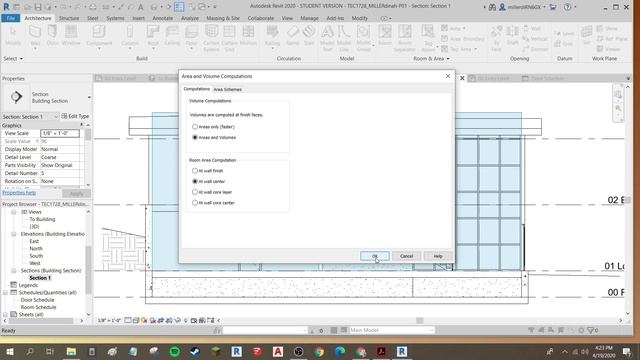Click Help button in the dialog
The width and height of the screenshot is (640, 360).
438,256
